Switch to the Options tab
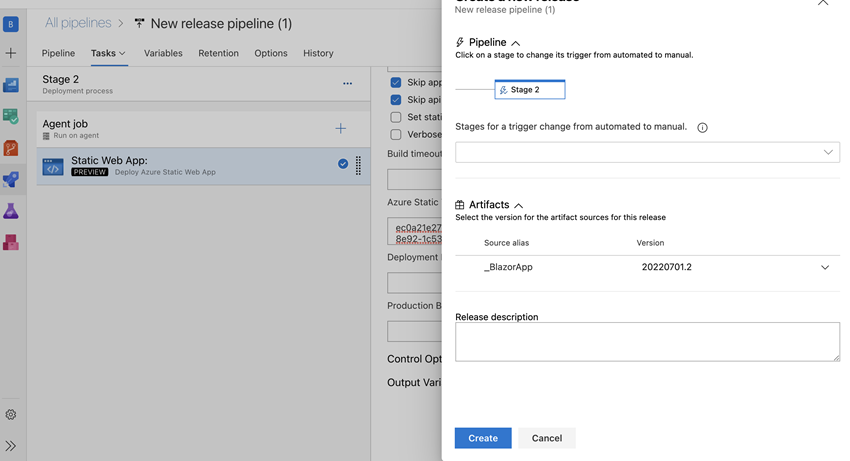The image size is (850, 461). coord(271,53)
